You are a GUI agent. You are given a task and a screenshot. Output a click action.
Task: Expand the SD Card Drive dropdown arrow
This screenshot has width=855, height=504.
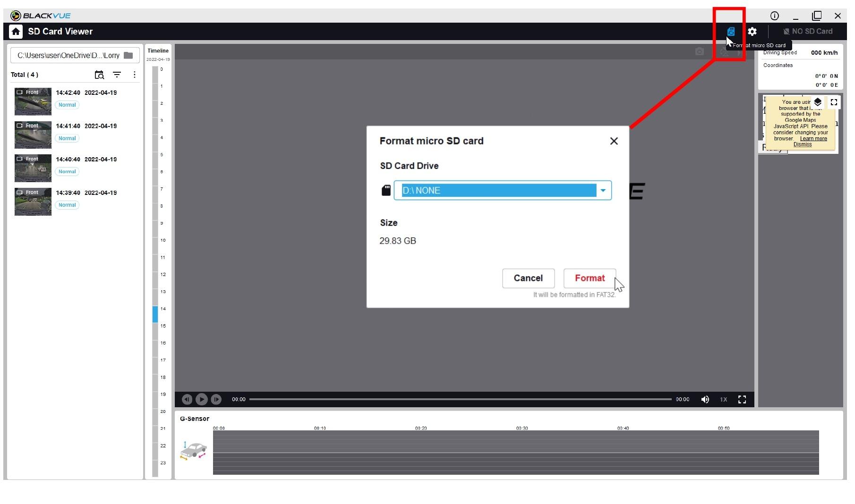[603, 191]
